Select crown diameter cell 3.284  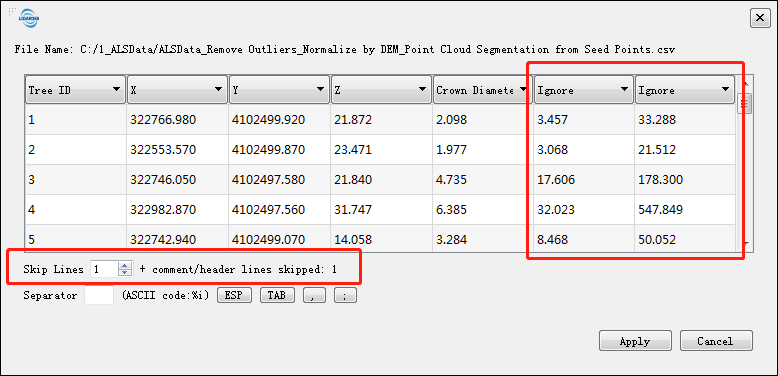482,238
